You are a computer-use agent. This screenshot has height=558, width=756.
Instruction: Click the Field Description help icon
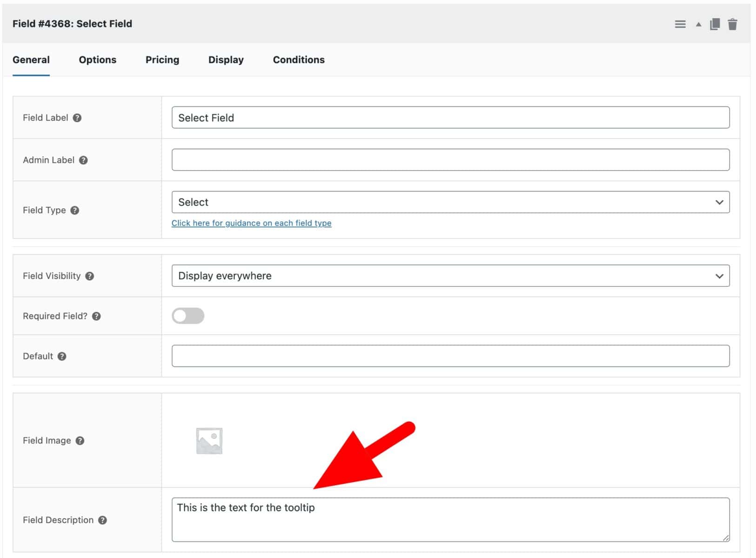coord(103,520)
